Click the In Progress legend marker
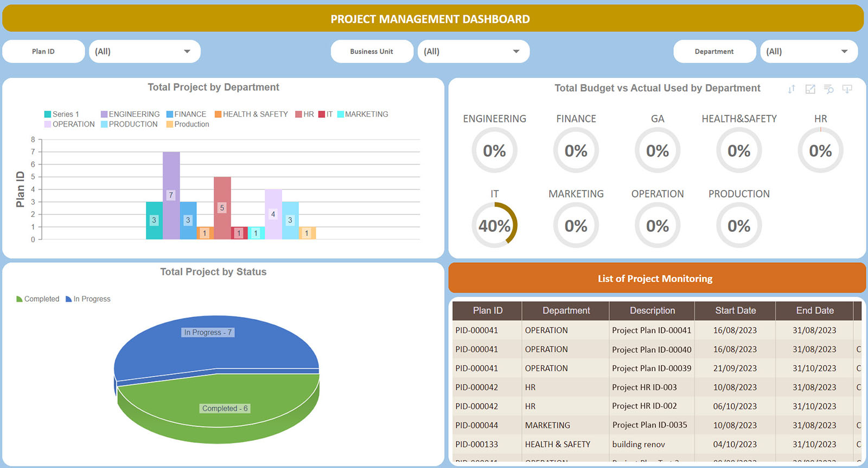The height and width of the screenshot is (468, 868). click(69, 299)
